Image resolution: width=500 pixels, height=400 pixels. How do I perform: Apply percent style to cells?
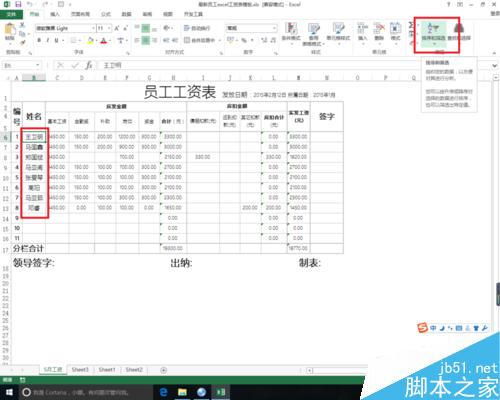click(244, 40)
